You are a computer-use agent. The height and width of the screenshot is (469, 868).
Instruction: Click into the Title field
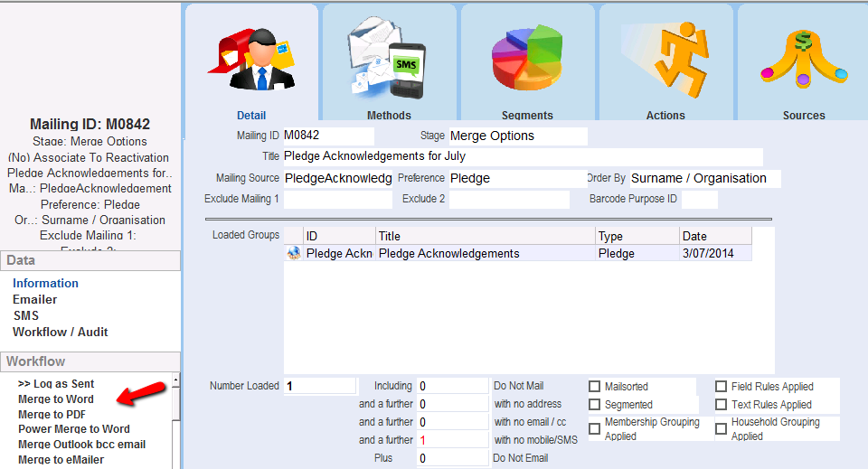(523, 156)
